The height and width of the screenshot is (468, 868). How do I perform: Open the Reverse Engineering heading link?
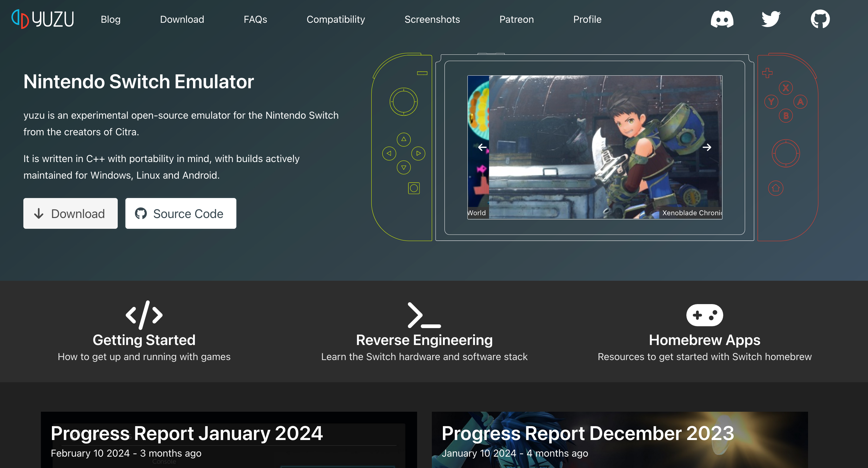(424, 340)
